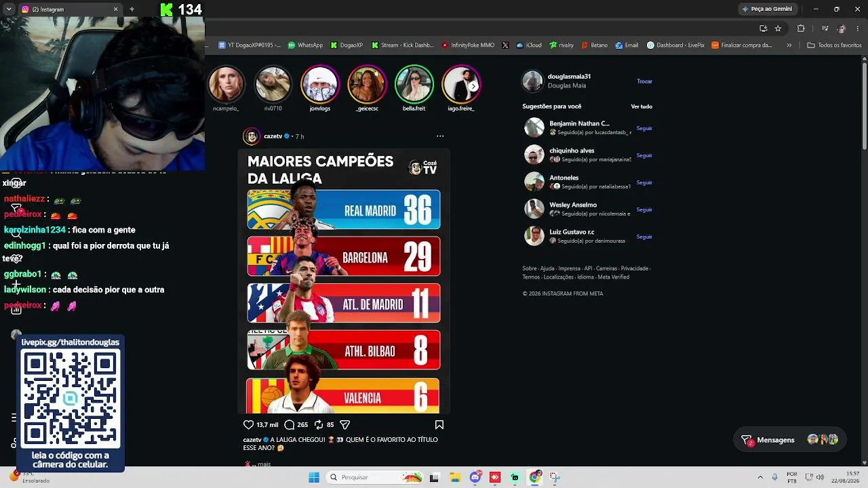Expand the hidden bookmarks overflow chevron
This screenshot has height=488, width=868.
(789, 45)
